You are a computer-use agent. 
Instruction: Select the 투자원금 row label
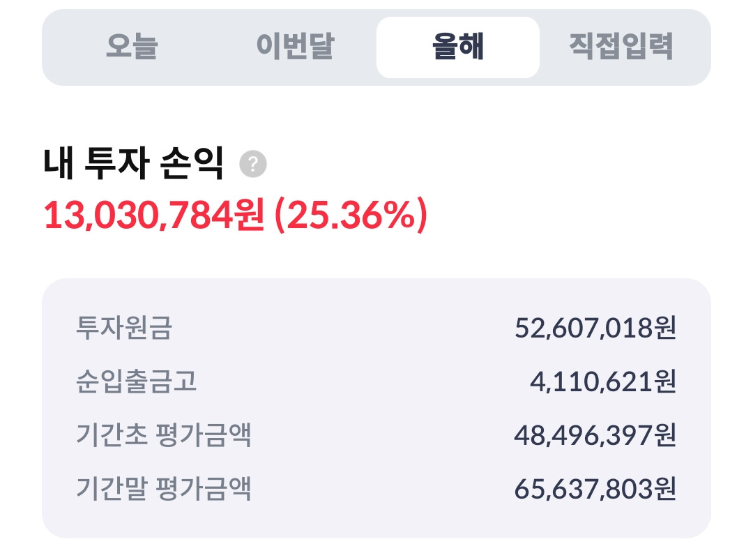pyautogui.click(x=123, y=327)
